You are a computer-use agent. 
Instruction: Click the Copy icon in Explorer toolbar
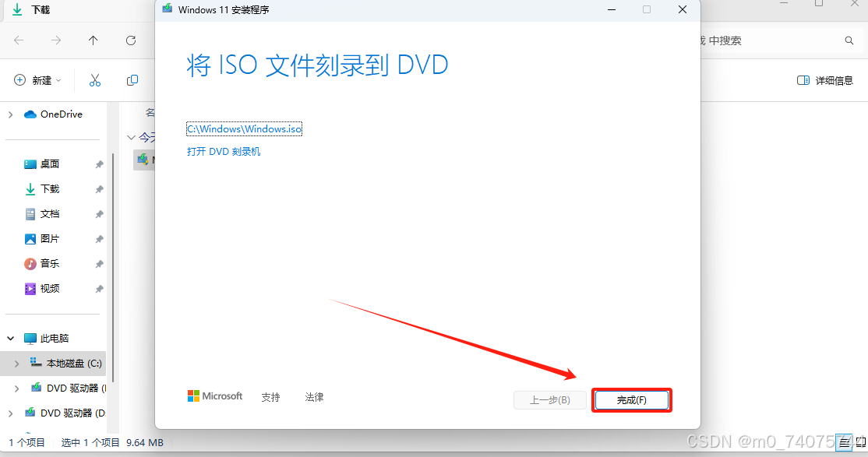tap(132, 80)
